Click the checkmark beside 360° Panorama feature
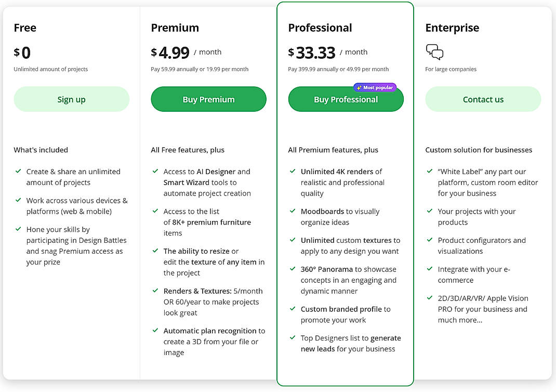Screen dimensions: 556x392 pyautogui.click(x=292, y=269)
